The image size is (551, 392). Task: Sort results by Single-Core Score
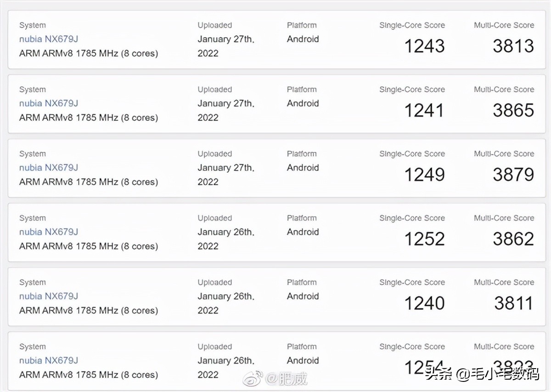click(x=411, y=25)
